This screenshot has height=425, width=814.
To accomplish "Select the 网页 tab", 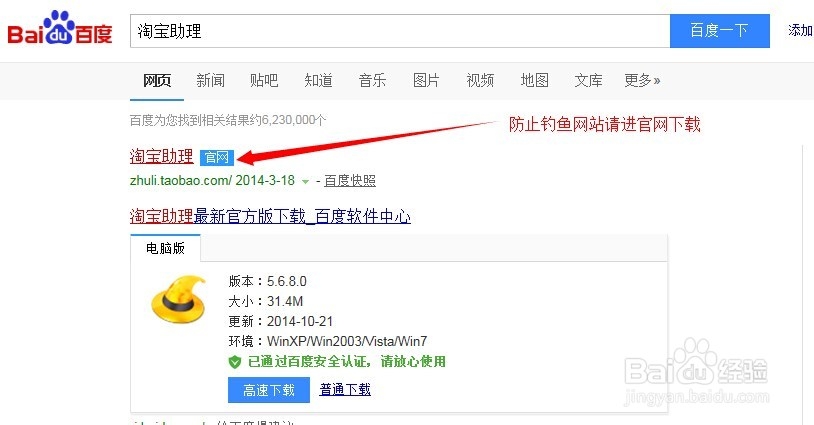I will click(157, 80).
